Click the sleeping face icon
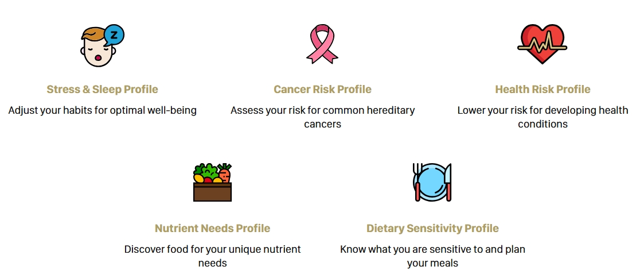644x274 pixels. point(102,45)
